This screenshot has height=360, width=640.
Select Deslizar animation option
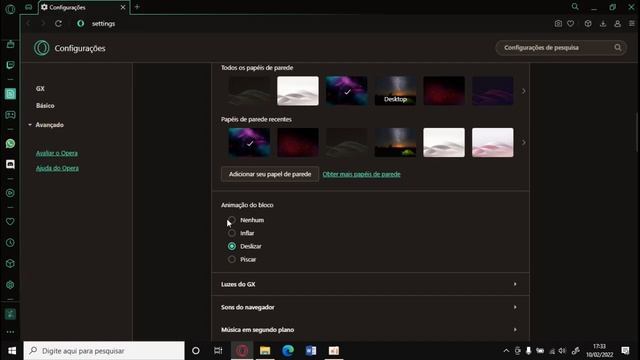pyautogui.click(x=232, y=246)
